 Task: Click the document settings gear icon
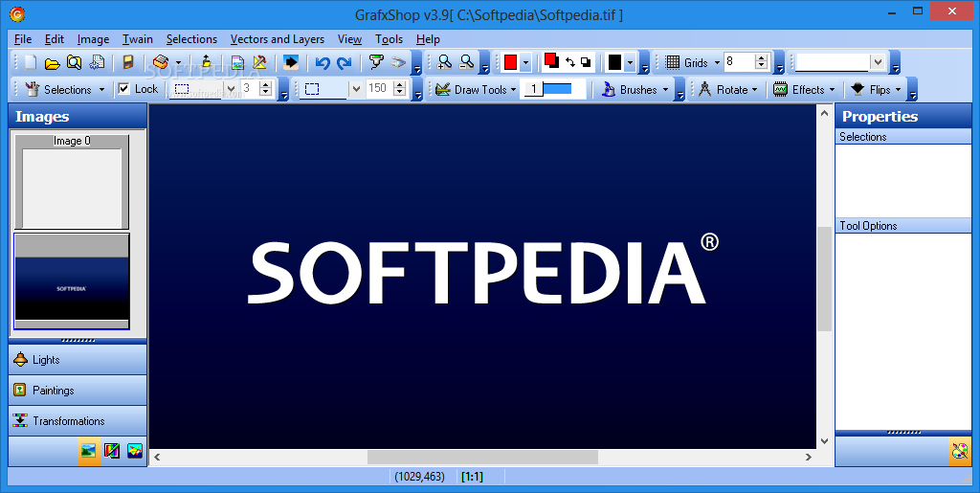tap(97, 62)
